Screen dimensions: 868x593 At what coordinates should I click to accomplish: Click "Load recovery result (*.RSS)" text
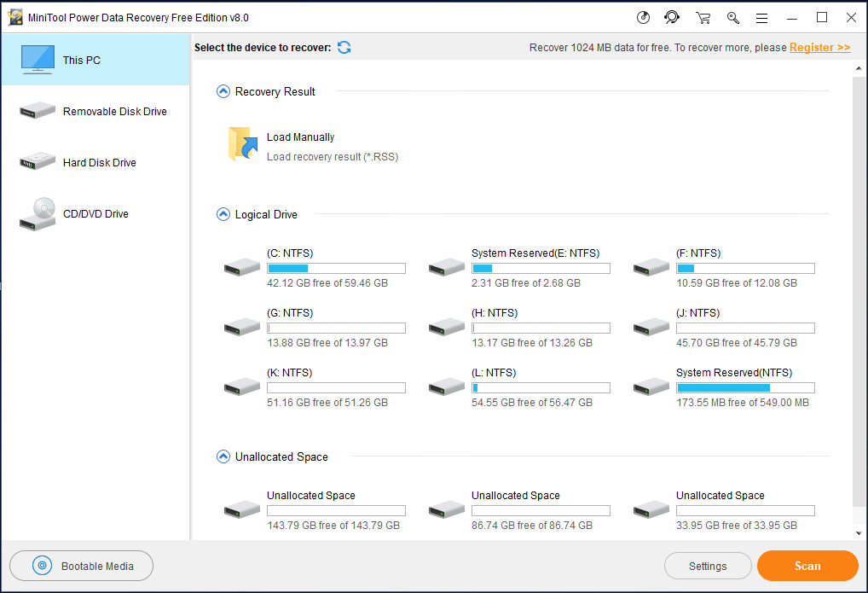333,157
